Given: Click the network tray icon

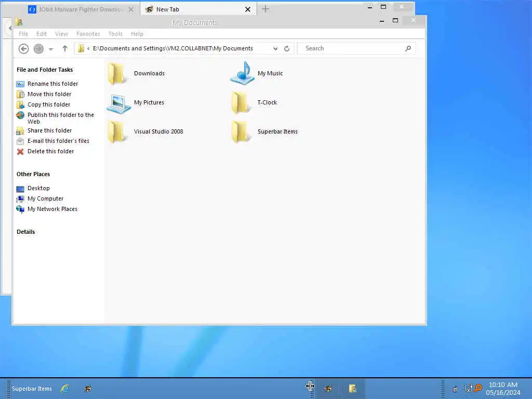Looking at the screenshot, I should point(468,389).
